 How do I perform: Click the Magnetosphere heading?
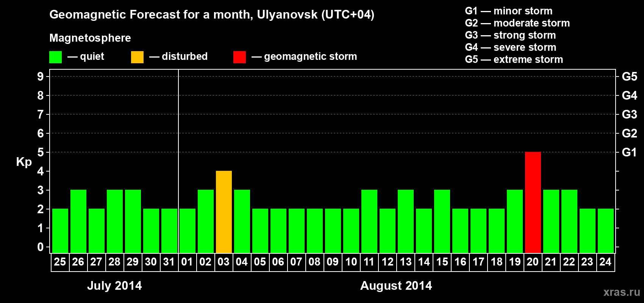pos(90,38)
